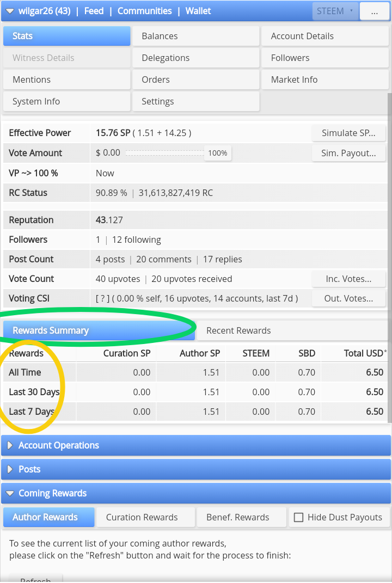The width and height of the screenshot is (392, 583).
Task: Open the System Info tab
Action: click(x=67, y=101)
